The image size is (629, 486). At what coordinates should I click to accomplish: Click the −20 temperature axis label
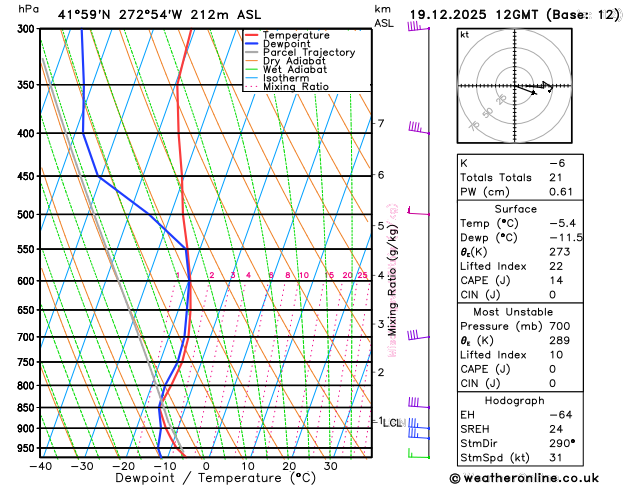point(123,466)
